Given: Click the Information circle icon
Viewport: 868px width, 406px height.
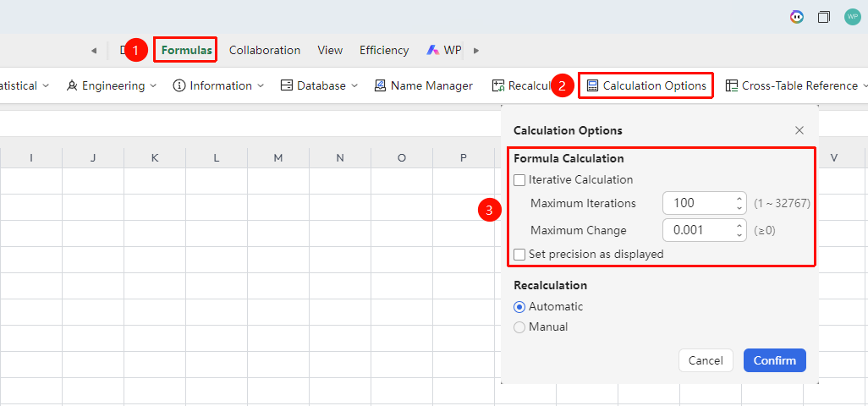Looking at the screenshot, I should (x=179, y=85).
